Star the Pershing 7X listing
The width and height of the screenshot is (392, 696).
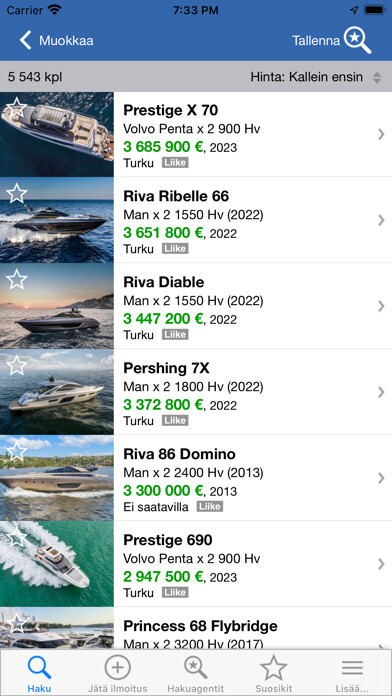17,365
